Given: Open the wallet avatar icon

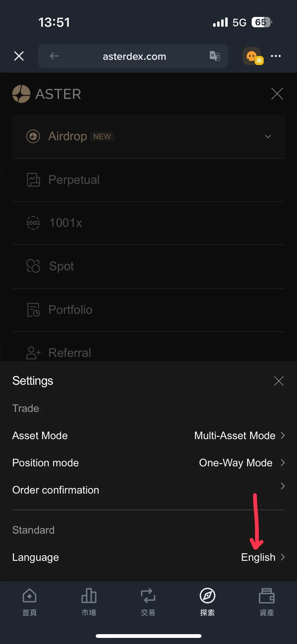Looking at the screenshot, I should (252, 56).
